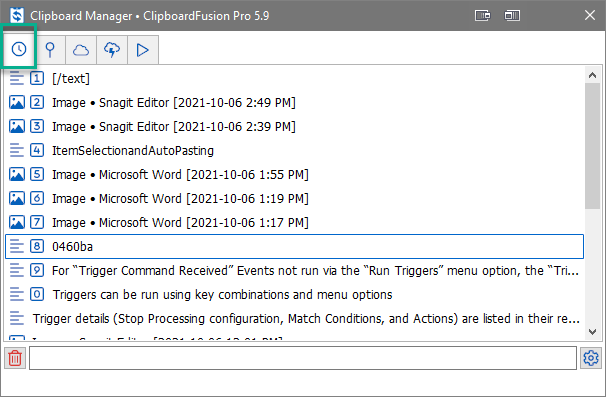
Task: Select Snagit Editor image from 2:39 PM
Action: tap(294, 126)
